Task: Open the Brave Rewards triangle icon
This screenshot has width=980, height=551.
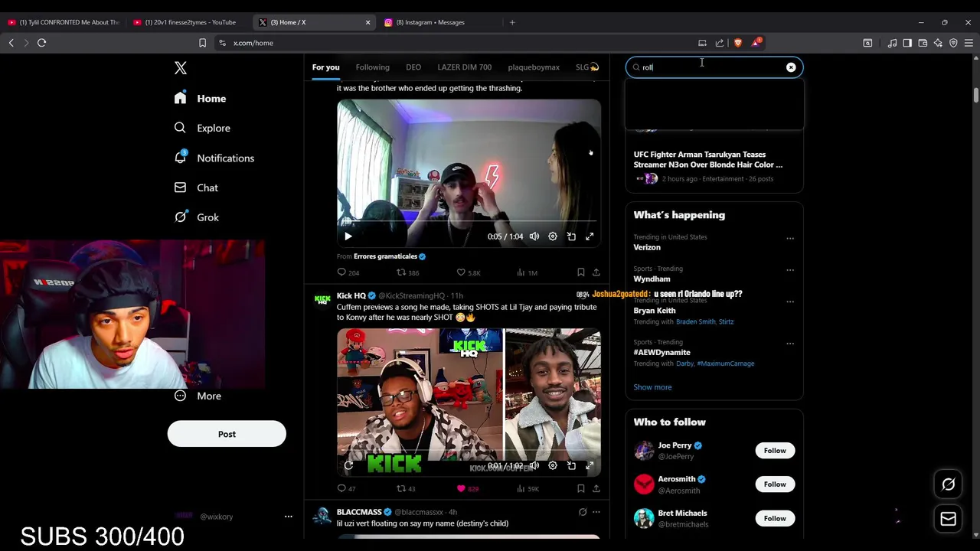Action: click(x=756, y=43)
